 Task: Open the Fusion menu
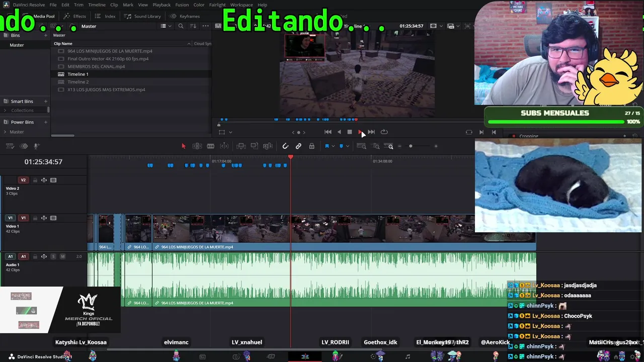(x=182, y=5)
